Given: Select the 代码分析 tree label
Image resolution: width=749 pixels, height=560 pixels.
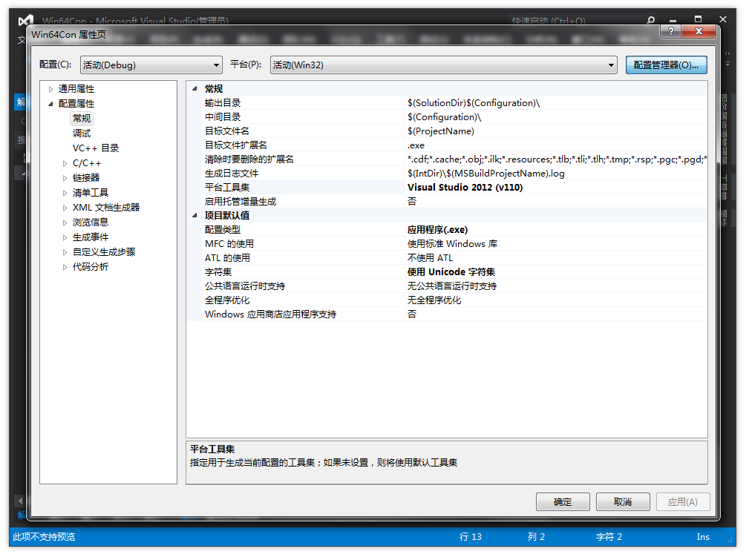Looking at the screenshot, I should coord(91,267).
